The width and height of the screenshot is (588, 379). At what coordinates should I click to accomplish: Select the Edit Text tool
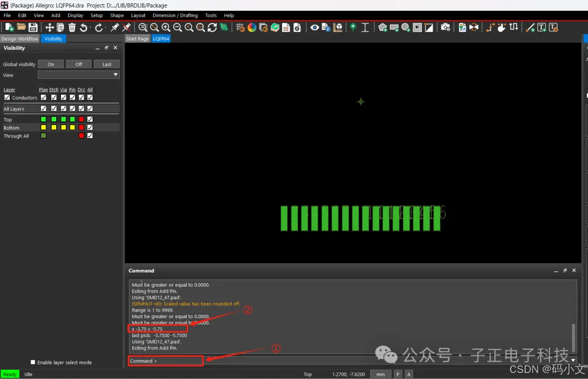click(x=553, y=27)
